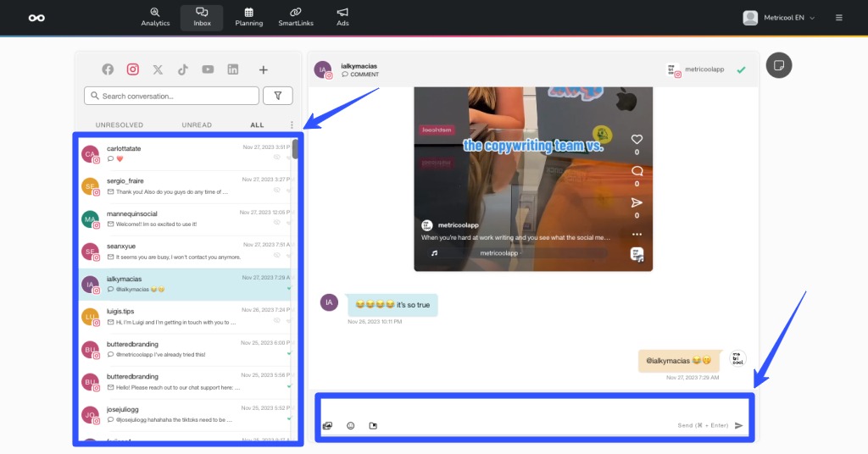
Task: Select the TikTok network icon
Action: tap(182, 70)
